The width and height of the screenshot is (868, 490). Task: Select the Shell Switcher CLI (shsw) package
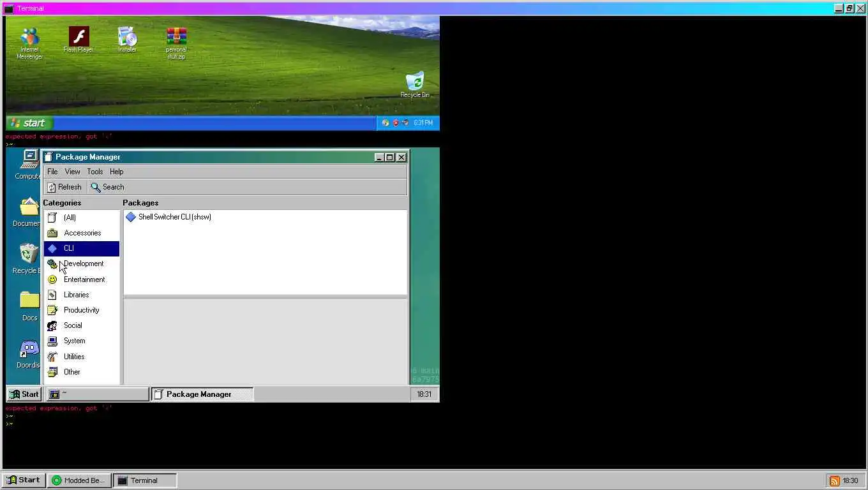[x=168, y=217]
